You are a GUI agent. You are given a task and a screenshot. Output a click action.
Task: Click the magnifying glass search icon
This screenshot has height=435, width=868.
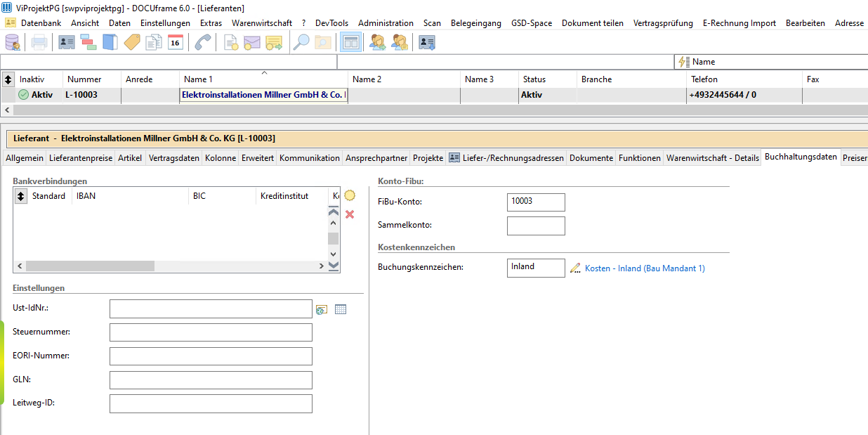301,42
